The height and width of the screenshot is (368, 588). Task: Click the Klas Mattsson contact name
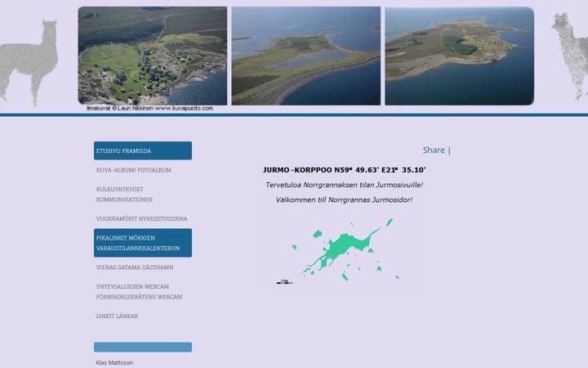[114, 363]
